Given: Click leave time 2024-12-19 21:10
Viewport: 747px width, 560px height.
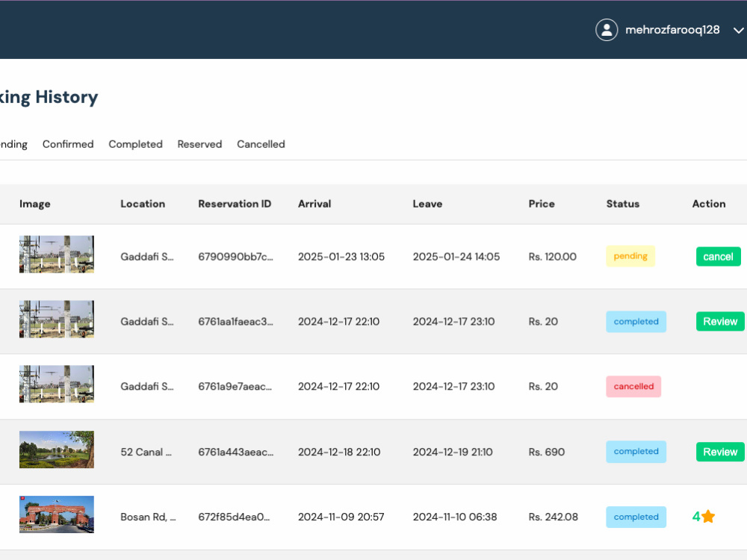Looking at the screenshot, I should [453, 452].
